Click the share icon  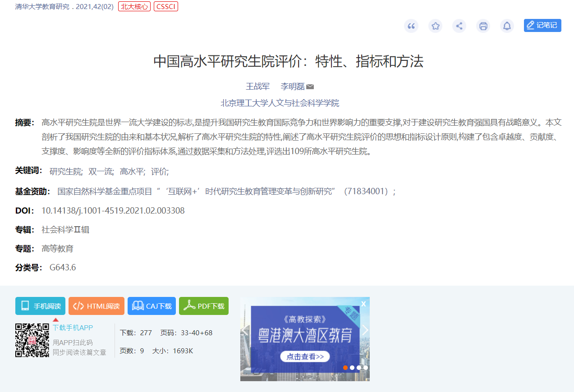(x=459, y=26)
